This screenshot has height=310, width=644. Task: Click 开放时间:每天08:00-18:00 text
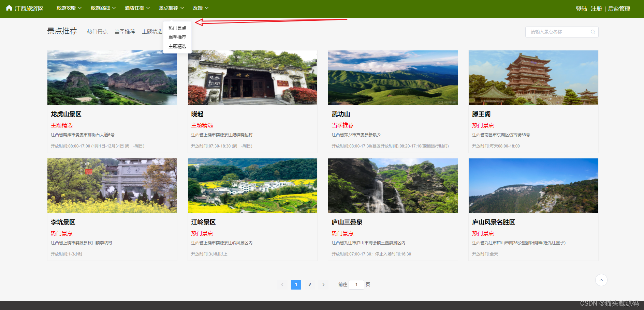tap(496, 146)
